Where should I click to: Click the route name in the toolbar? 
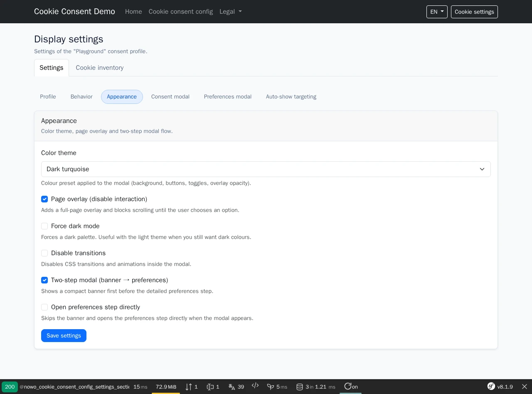(x=74, y=387)
